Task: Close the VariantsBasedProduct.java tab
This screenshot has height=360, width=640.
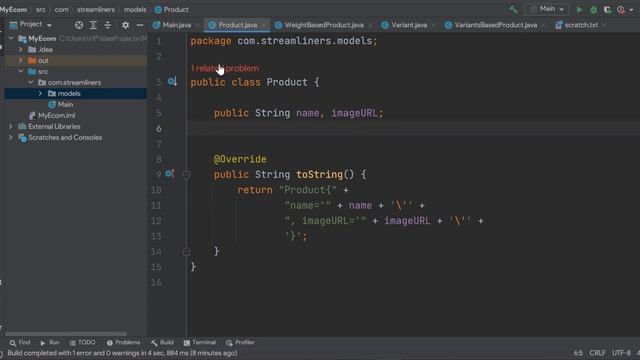Action: point(543,25)
